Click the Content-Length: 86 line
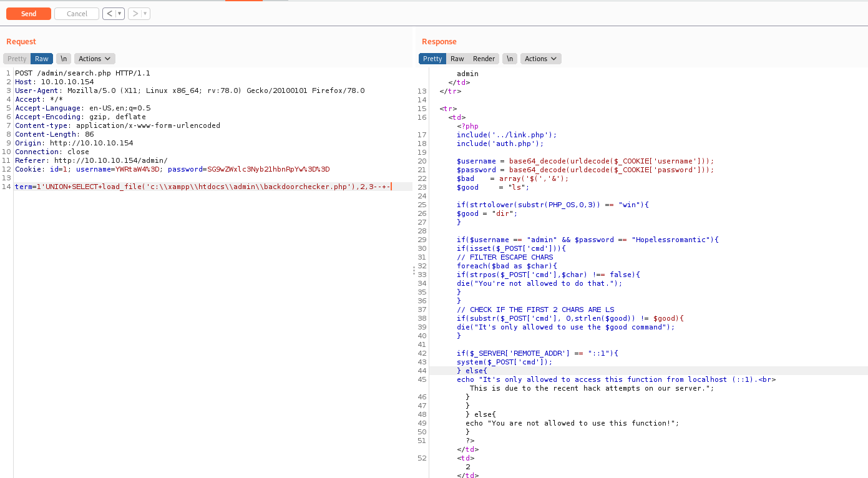The width and height of the screenshot is (868, 478). (54, 134)
